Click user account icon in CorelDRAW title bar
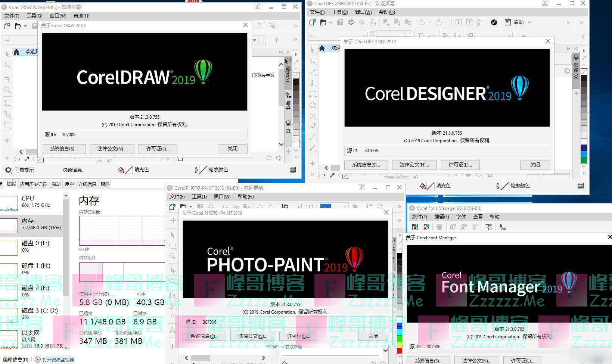612x364 pixels. 258,7
